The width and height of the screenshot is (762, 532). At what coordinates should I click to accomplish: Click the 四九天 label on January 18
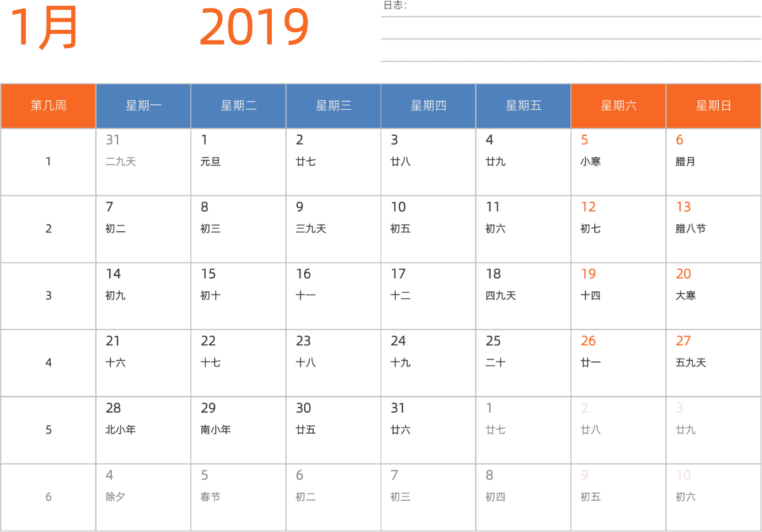pyautogui.click(x=501, y=296)
